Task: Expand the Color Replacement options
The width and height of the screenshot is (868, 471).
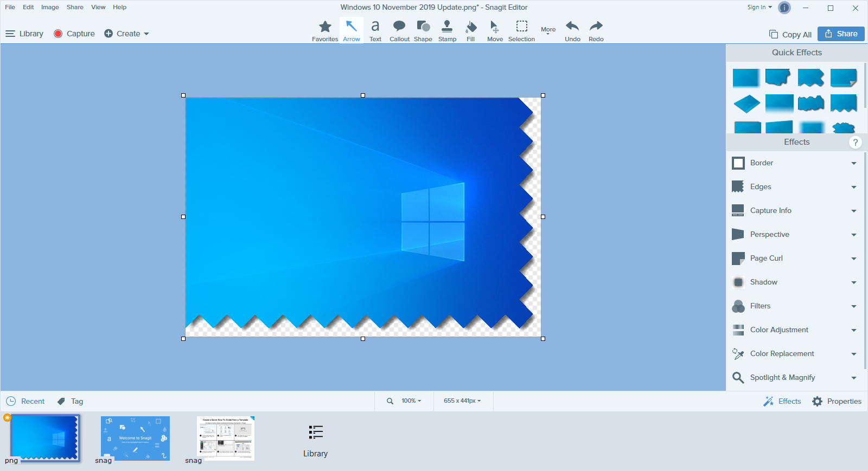Action: click(x=854, y=354)
